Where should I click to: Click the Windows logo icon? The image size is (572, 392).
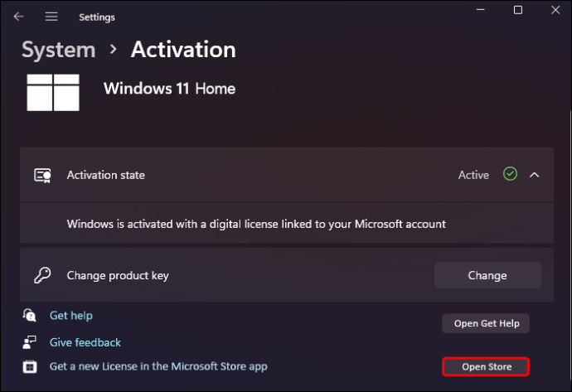pyautogui.click(x=53, y=92)
